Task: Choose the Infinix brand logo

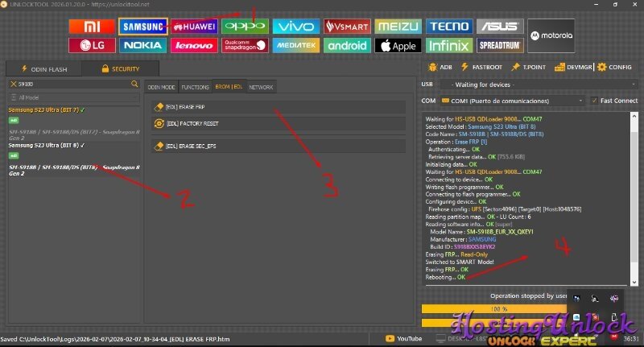Action: point(449,45)
